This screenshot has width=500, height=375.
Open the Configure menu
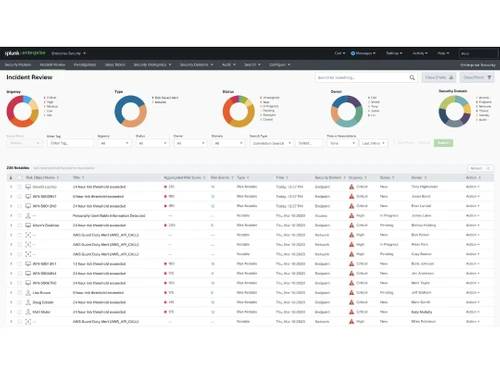tap(280, 65)
